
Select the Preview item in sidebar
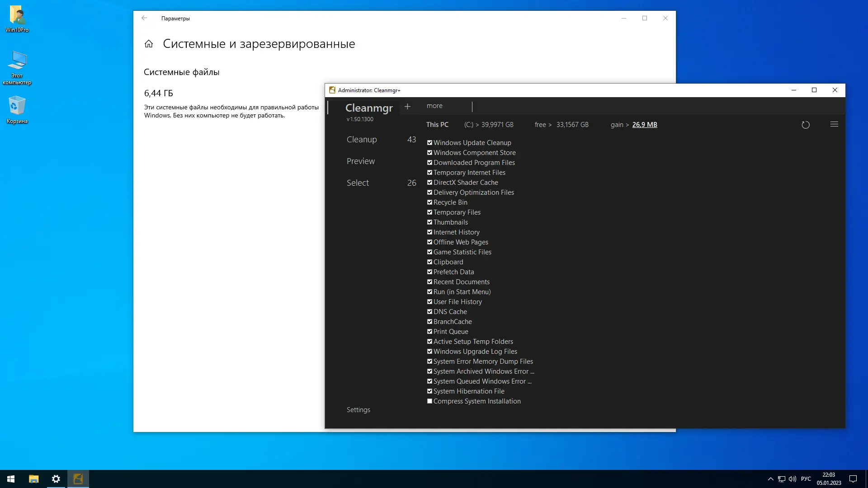point(360,161)
